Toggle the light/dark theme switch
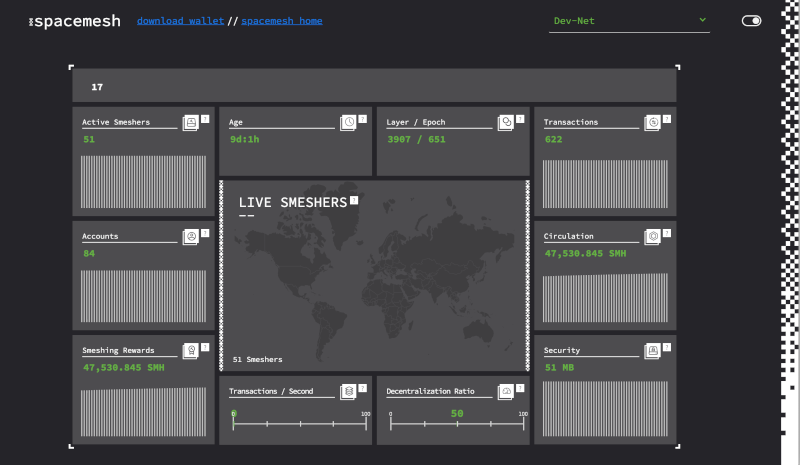800x465 pixels. tap(752, 21)
